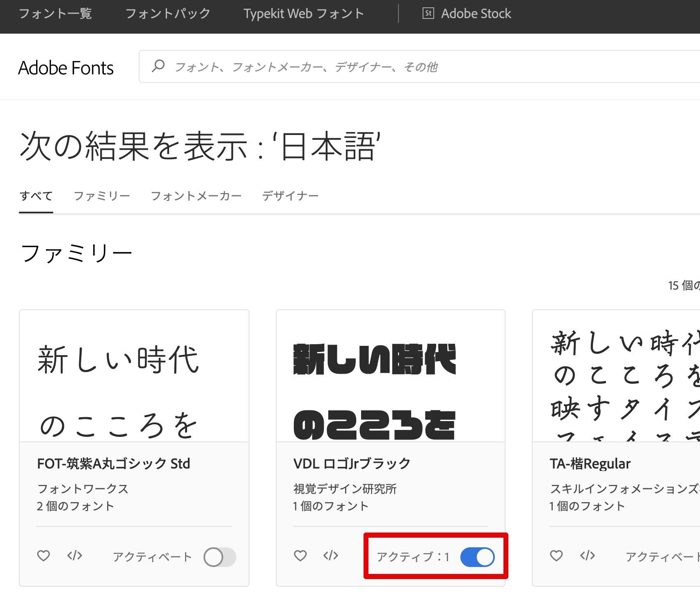Focus the font search input field
Viewport: 700px width, 608px height.
coord(419,66)
